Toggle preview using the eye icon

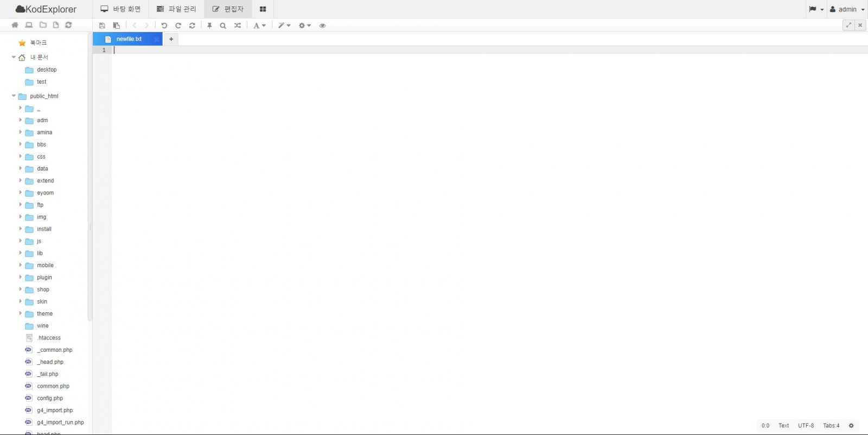pyautogui.click(x=322, y=26)
